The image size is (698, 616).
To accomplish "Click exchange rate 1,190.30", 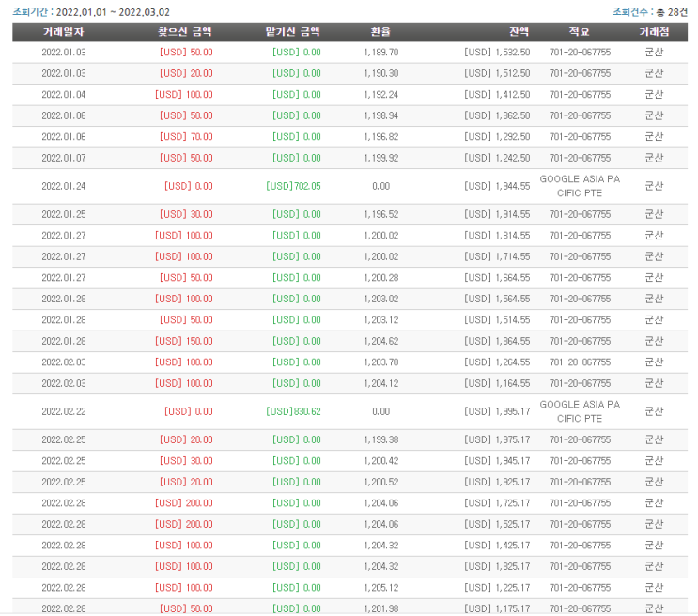I will point(381,73).
